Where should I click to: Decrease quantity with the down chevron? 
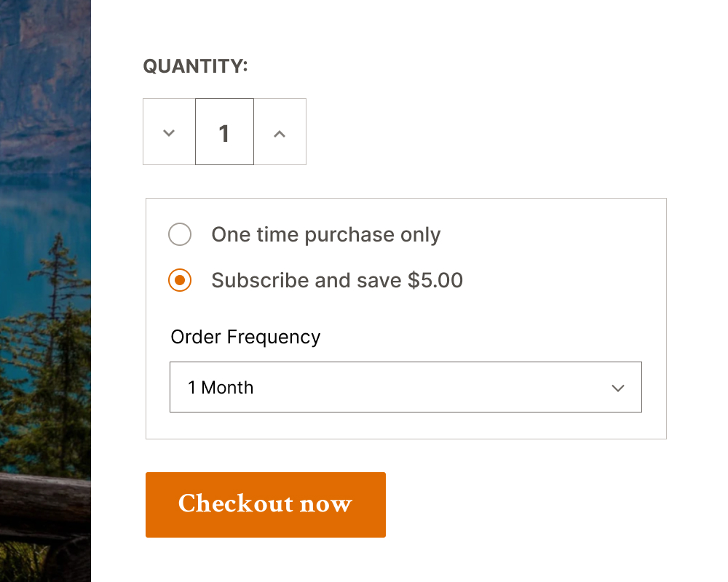(x=169, y=132)
